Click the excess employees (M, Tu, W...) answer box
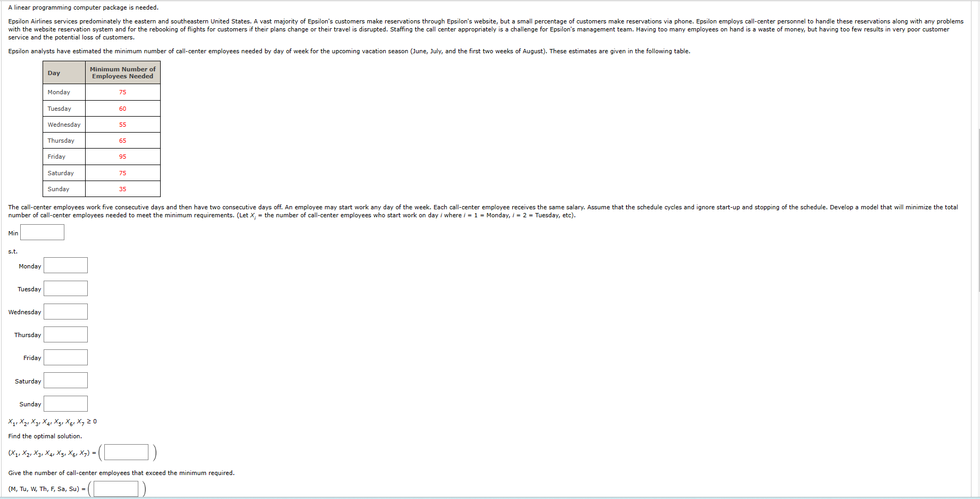This screenshot has height=499, width=980. (116, 489)
